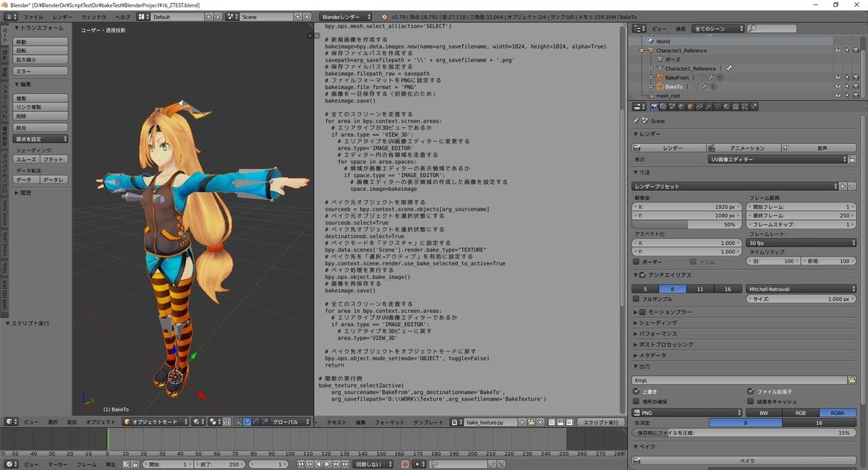Hide BakeFrom with its eye icon
Viewport: 868px width, 470px height.
(838, 77)
